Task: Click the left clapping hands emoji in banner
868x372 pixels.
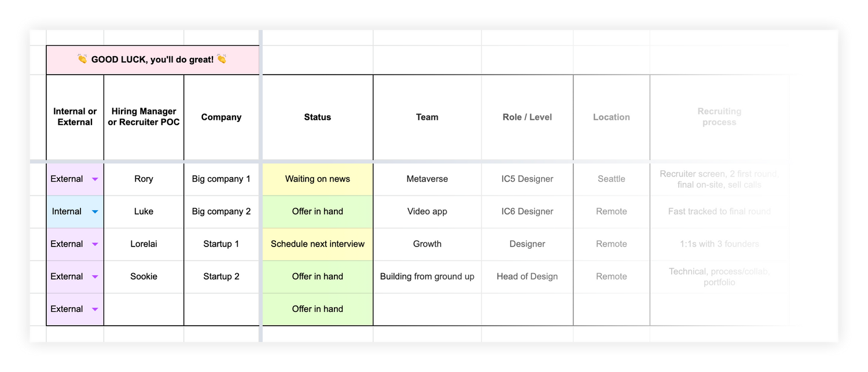Action: (x=82, y=59)
